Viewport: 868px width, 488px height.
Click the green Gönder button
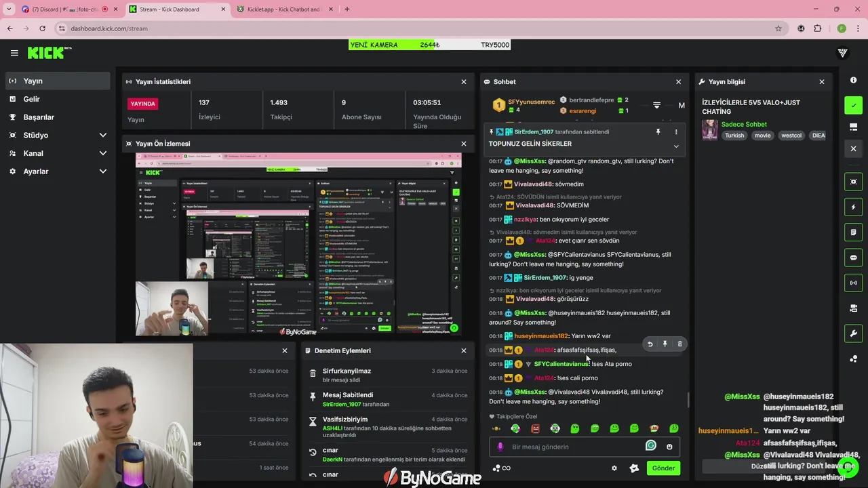[663, 468]
